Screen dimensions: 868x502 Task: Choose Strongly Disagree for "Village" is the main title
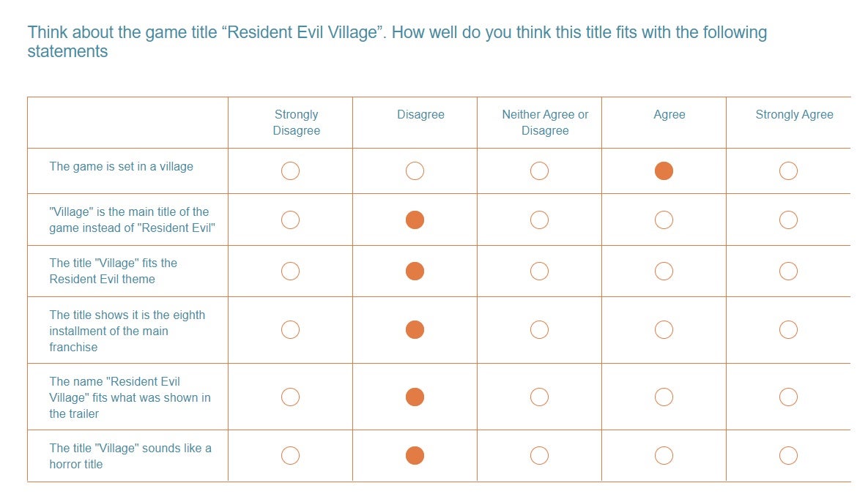point(290,220)
